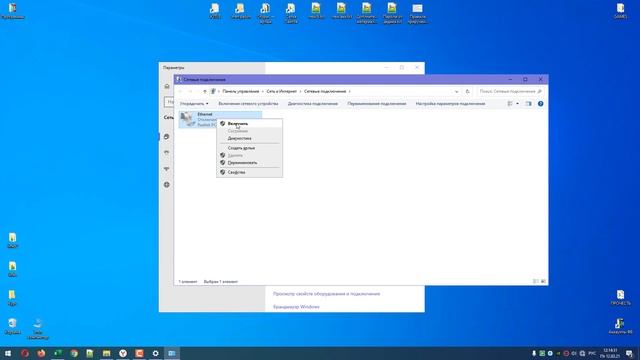Open Yandex Browser from the taskbar

(123, 353)
